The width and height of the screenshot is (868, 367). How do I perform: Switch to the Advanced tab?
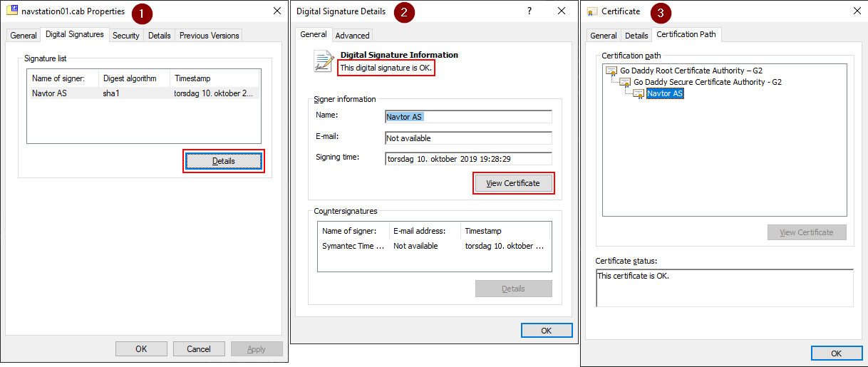tap(352, 36)
